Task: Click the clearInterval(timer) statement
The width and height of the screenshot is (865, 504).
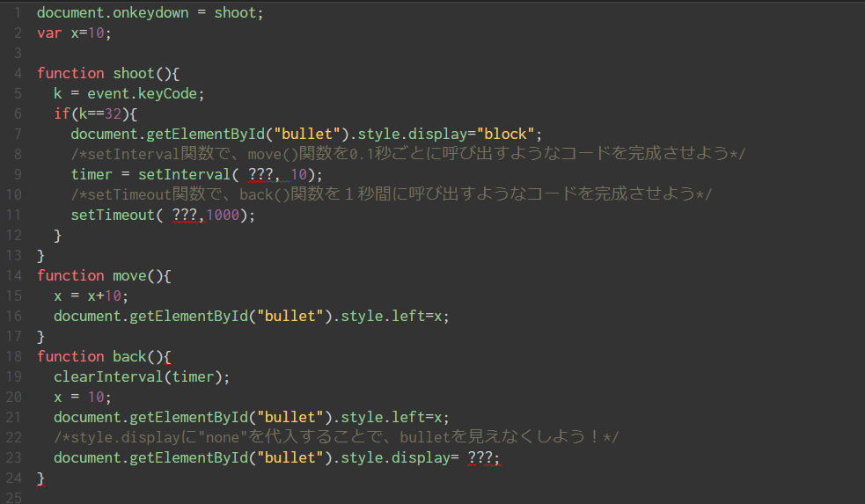Action: (x=141, y=376)
